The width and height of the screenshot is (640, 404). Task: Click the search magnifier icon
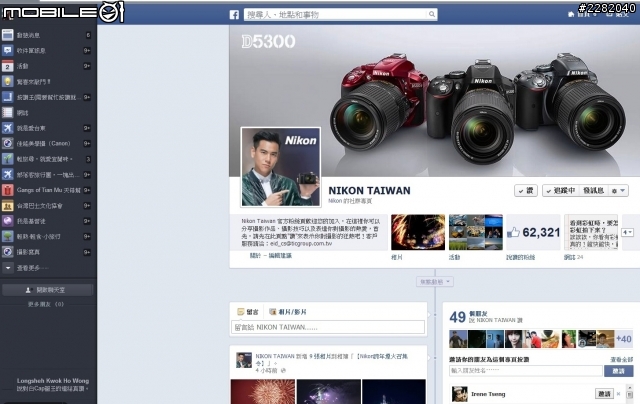pyautogui.click(x=432, y=15)
